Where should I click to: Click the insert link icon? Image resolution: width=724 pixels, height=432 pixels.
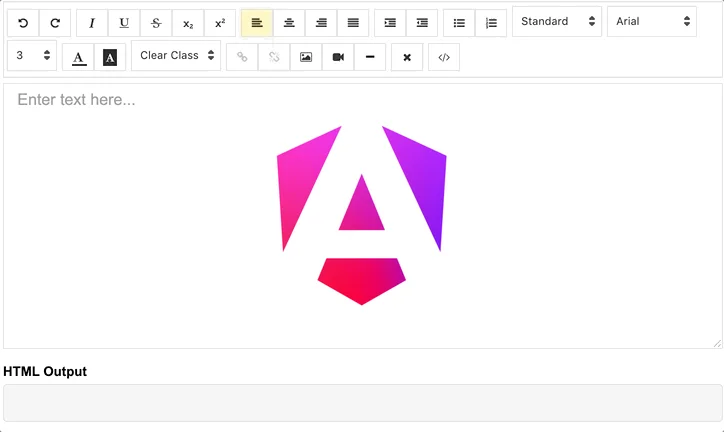(x=242, y=57)
